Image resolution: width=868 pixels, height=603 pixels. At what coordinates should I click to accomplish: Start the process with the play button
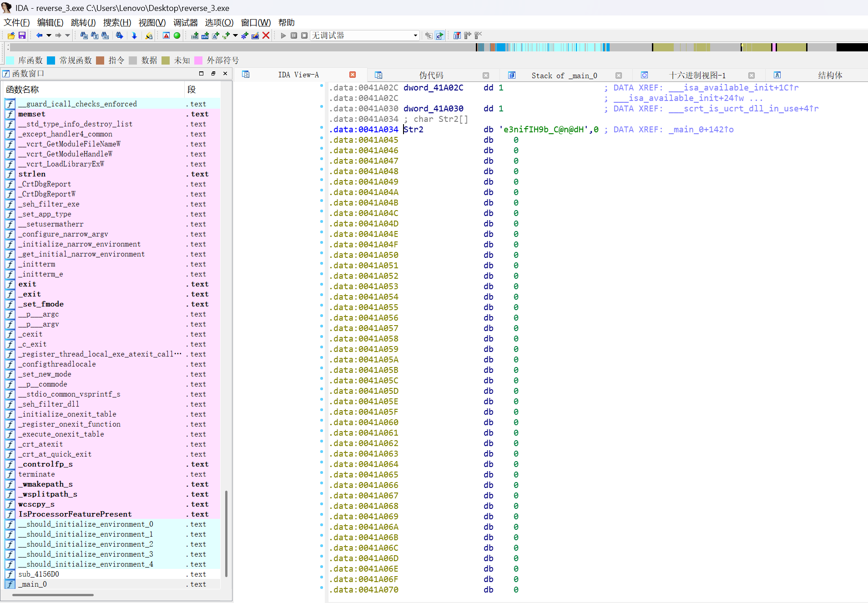[283, 35]
